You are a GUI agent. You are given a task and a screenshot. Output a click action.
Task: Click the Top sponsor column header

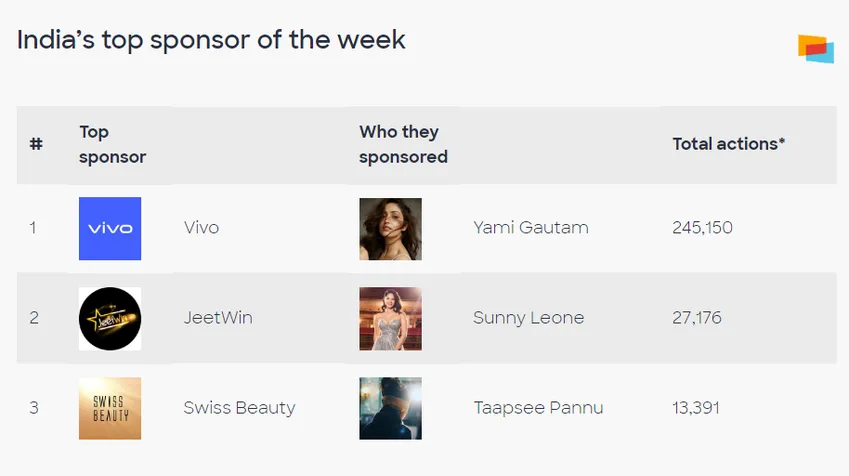(112, 144)
